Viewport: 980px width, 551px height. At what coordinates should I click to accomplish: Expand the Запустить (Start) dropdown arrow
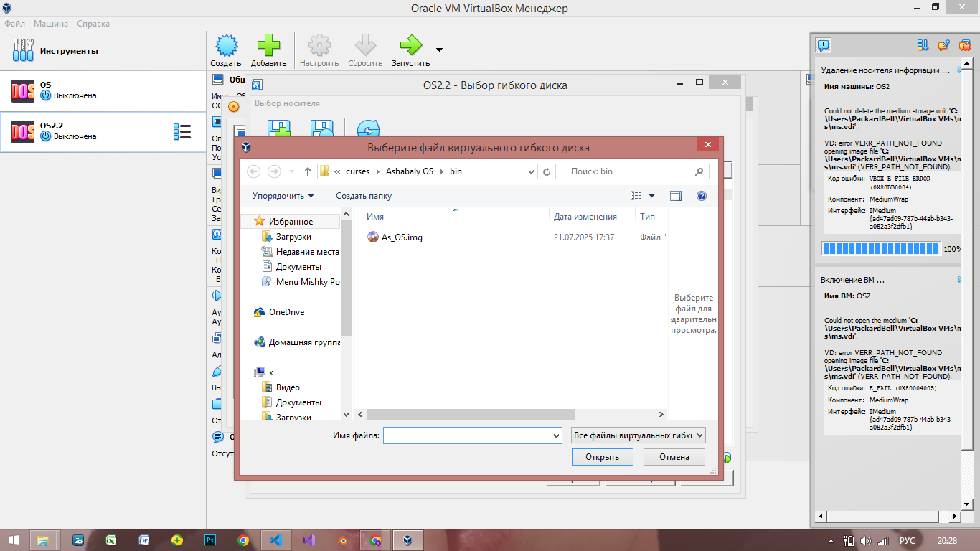coord(439,50)
